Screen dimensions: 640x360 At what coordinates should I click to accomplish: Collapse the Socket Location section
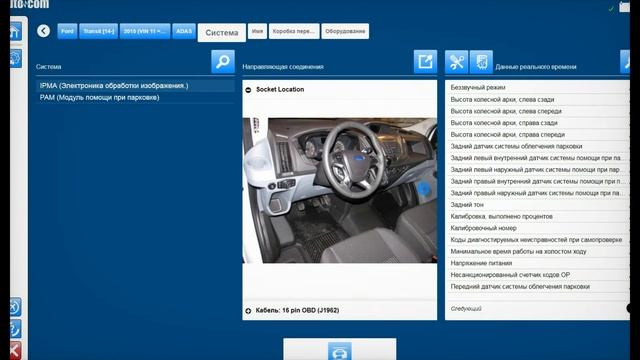pos(248,90)
